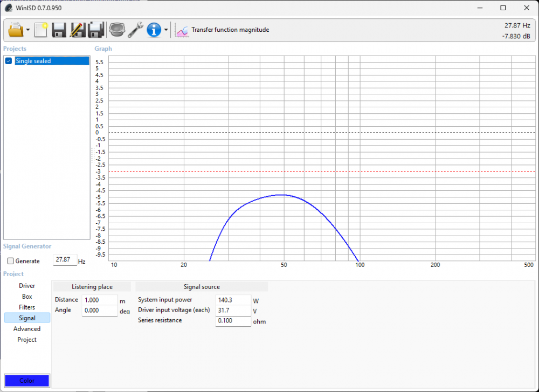This screenshot has width=539, height=392.
Task: Uncheck the Single sealed project checkbox
Action: 9,61
